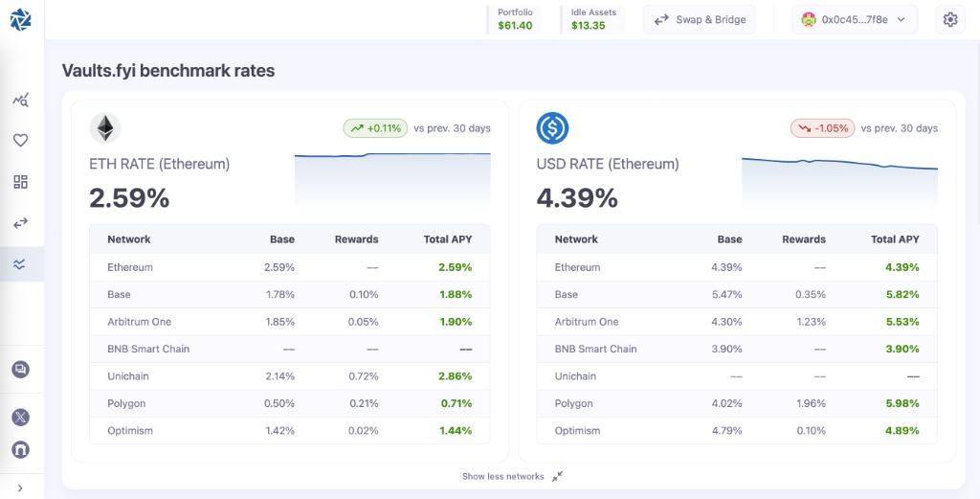Select the benchmark rates wave icon
Viewport: 980px width, 499px height.
click(x=20, y=264)
